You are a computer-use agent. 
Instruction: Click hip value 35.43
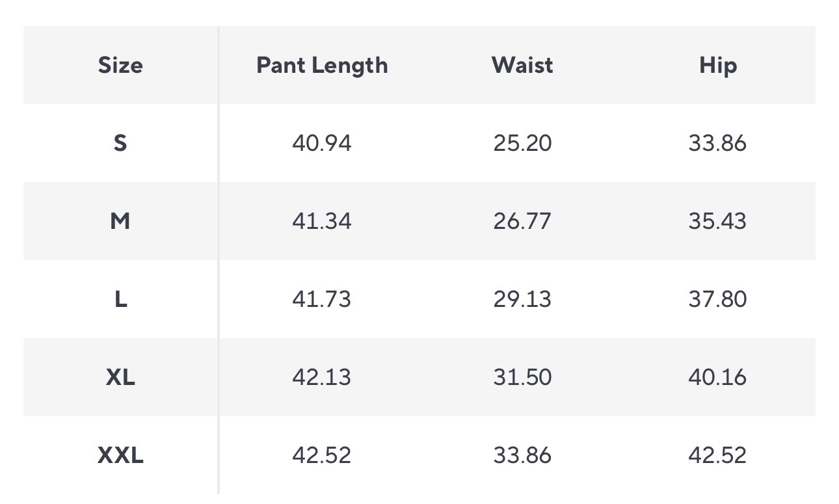(x=717, y=221)
